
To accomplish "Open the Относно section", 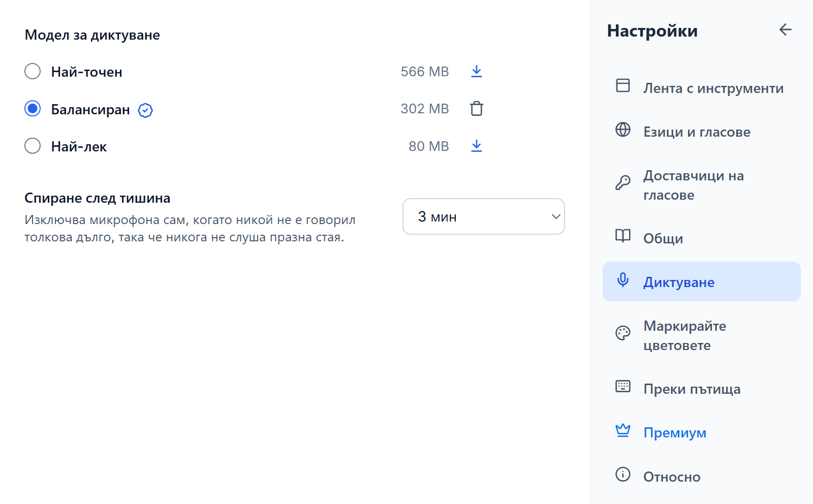I will (701, 477).
